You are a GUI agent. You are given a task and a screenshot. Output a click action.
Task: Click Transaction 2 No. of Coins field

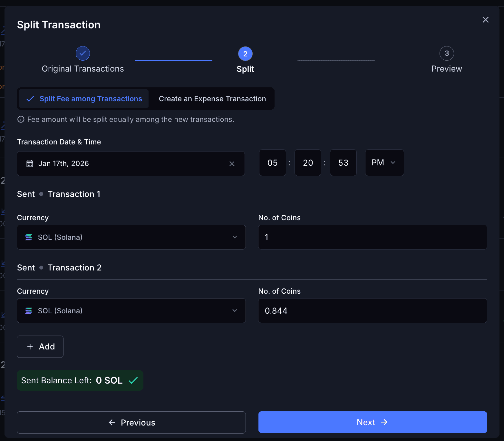tap(373, 310)
